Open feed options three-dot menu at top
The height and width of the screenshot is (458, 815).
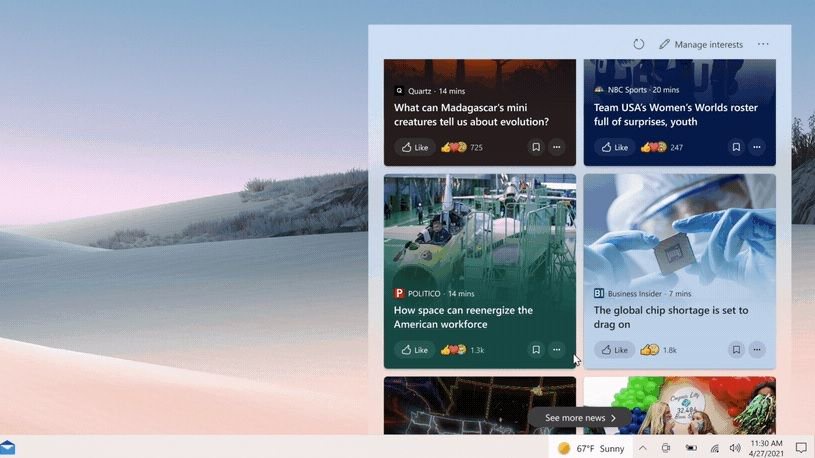pyautogui.click(x=763, y=44)
